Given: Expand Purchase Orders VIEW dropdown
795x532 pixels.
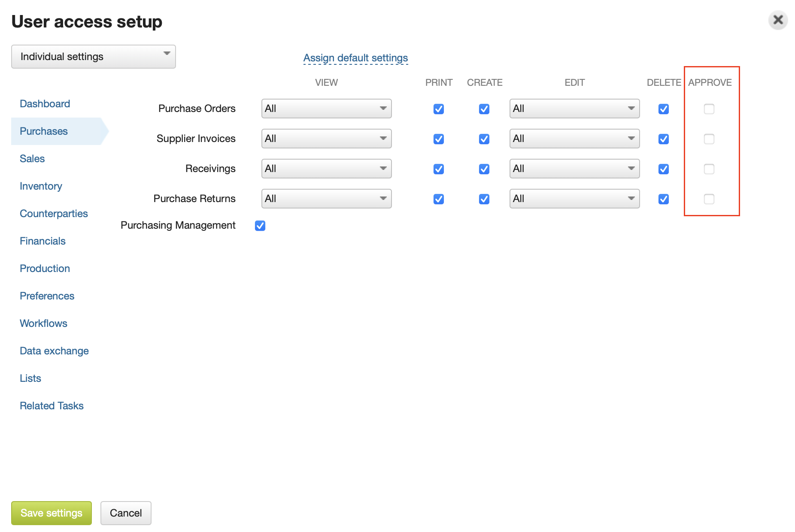Looking at the screenshot, I should (x=326, y=109).
